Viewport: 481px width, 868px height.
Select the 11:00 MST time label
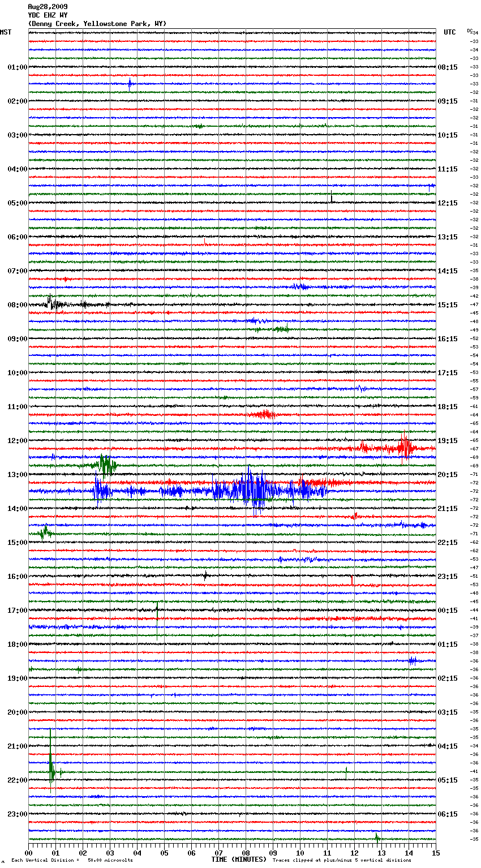coord(18,407)
